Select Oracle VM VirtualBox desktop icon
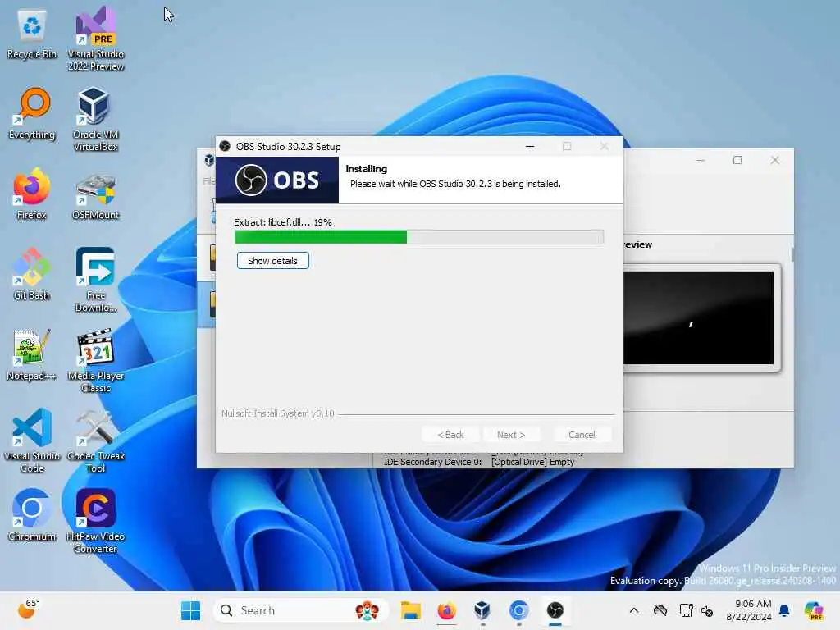This screenshot has width=840, height=630. pos(95,120)
